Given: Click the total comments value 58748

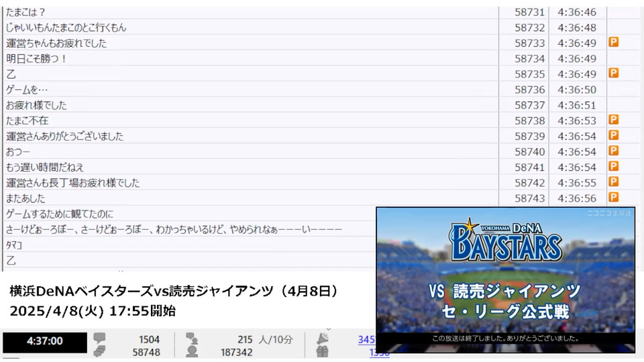Looking at the screenshot, I should click(x=146, y=352).
